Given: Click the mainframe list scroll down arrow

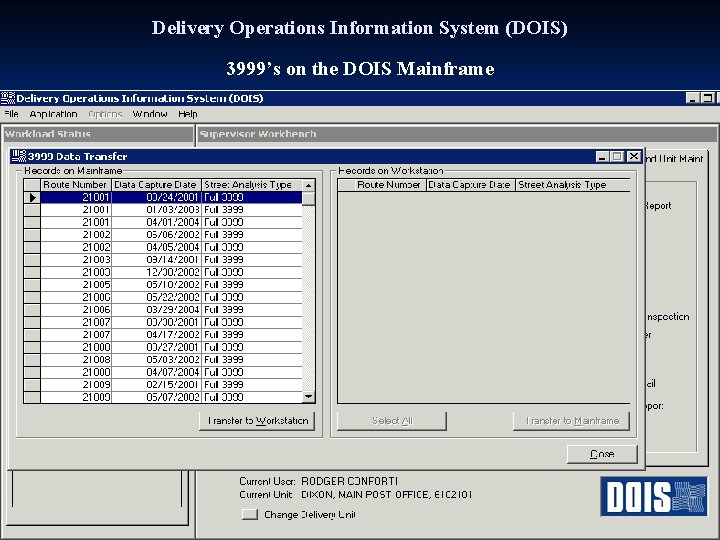Looking at the screenshot, I should (x=309, y=397).
